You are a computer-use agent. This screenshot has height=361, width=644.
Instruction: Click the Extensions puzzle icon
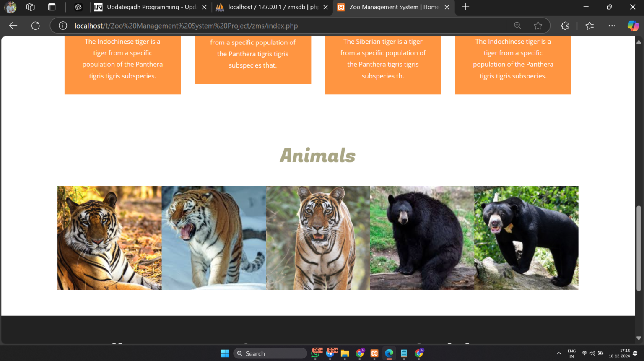click(564, 26)
